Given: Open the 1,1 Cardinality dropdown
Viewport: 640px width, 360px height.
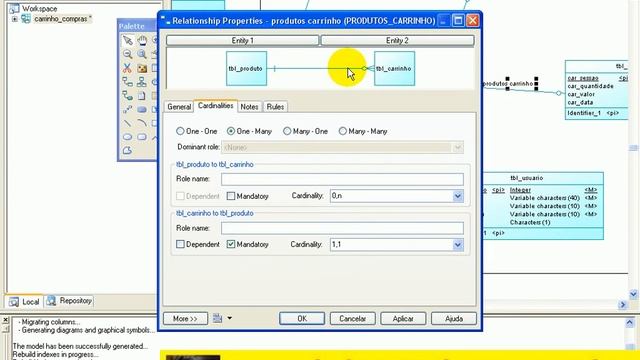Looking at the screenshot, I should 458,244.
